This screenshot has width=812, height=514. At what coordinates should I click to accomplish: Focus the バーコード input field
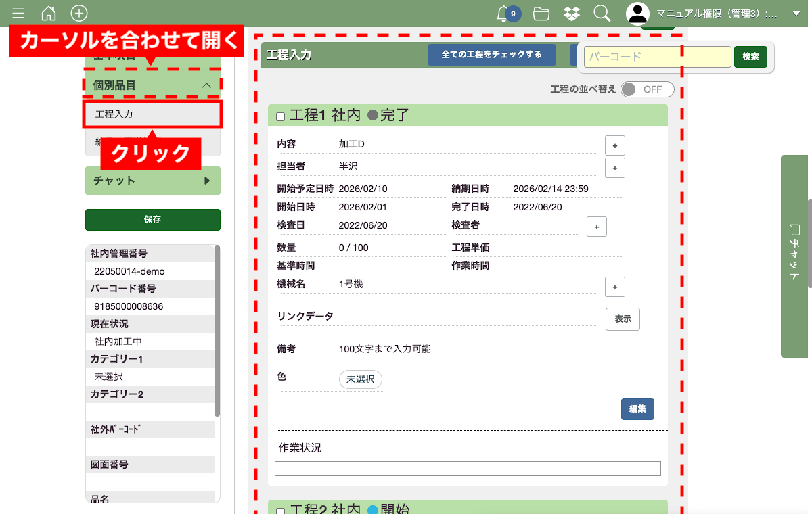(657, 57)
